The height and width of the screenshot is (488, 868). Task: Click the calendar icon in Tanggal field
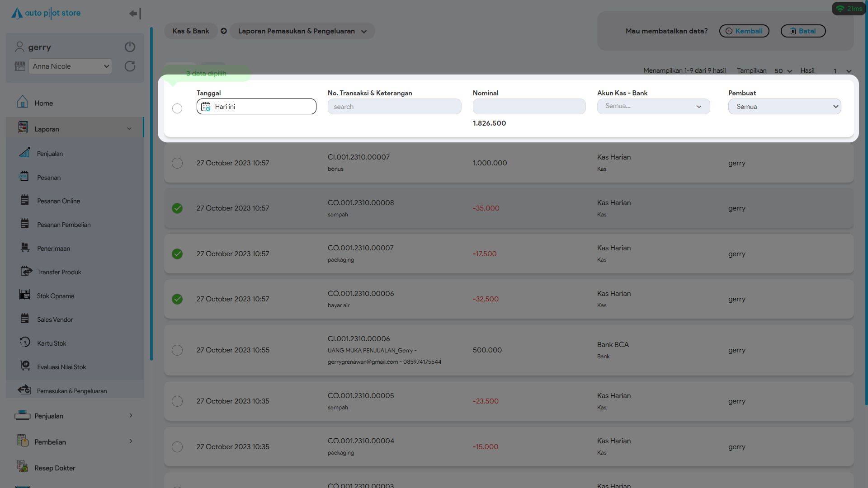click(206, 107)
